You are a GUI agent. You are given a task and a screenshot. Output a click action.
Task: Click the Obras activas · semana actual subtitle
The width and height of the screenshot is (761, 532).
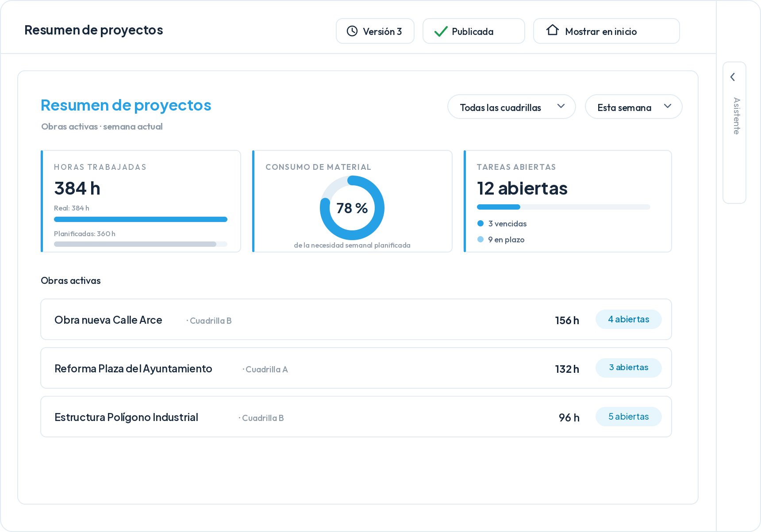pyautogui.click(x=102, y=126)
